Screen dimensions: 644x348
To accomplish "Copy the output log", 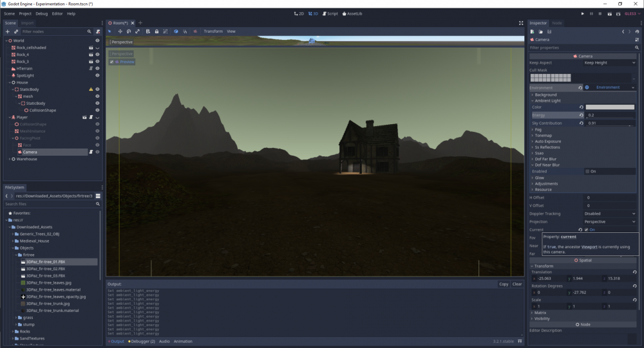I will click(x=504, y=284).
